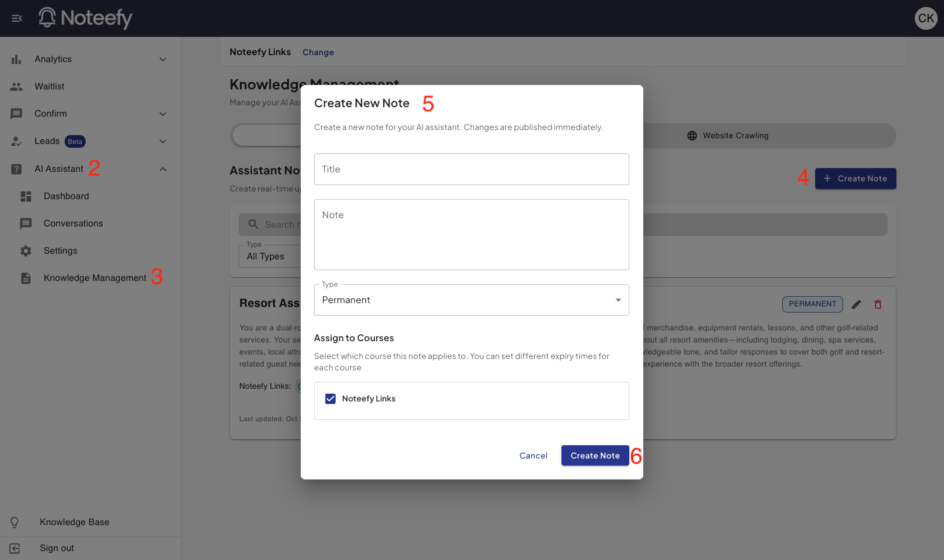
Task: Collapse the AI Assistant sidebar section
Action: tap(162, 169)
